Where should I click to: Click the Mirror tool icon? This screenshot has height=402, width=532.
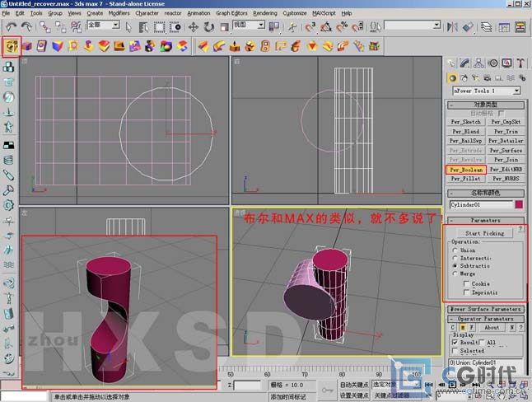[x=452, y=27]
